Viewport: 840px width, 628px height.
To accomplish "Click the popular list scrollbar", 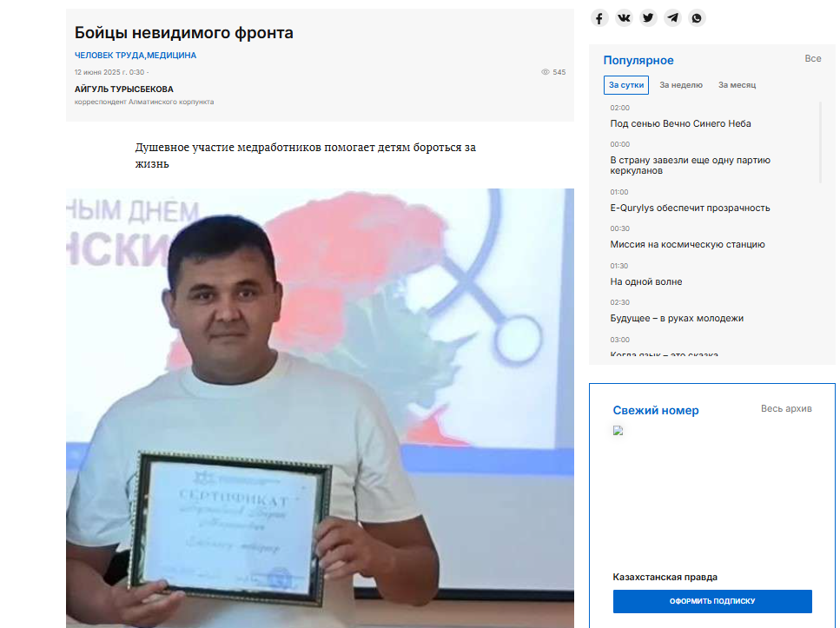I will (x=820, y=143).
